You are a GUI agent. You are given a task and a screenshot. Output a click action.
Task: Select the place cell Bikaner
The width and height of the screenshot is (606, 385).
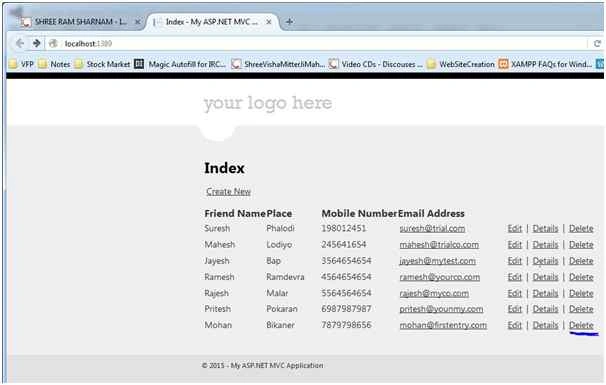click(280, 325)
